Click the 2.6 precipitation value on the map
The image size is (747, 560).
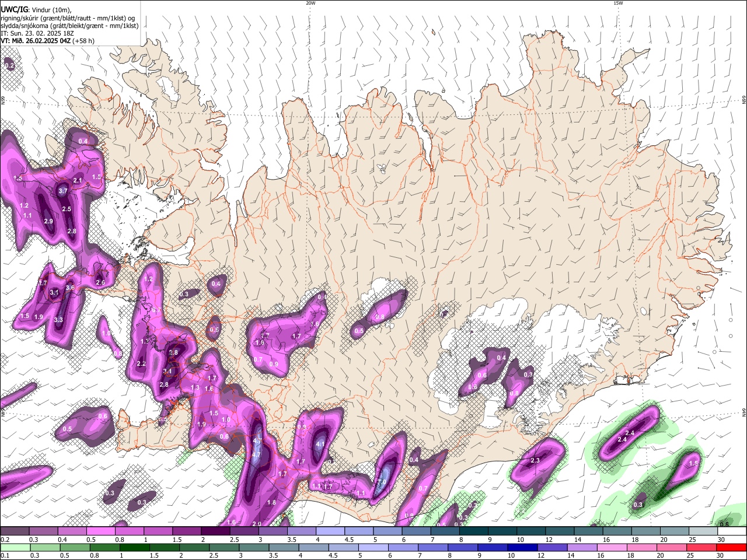pos(100,283)
